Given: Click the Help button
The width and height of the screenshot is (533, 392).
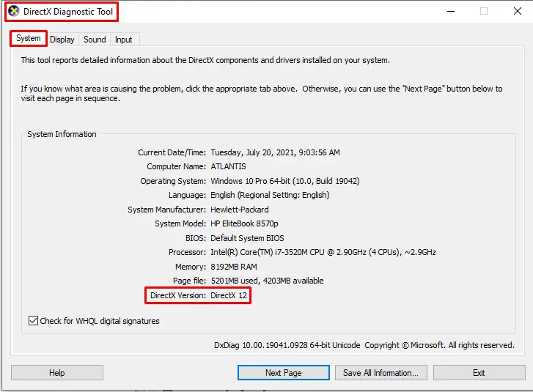Looking at the screenshot, I should [x=57, y=373].
